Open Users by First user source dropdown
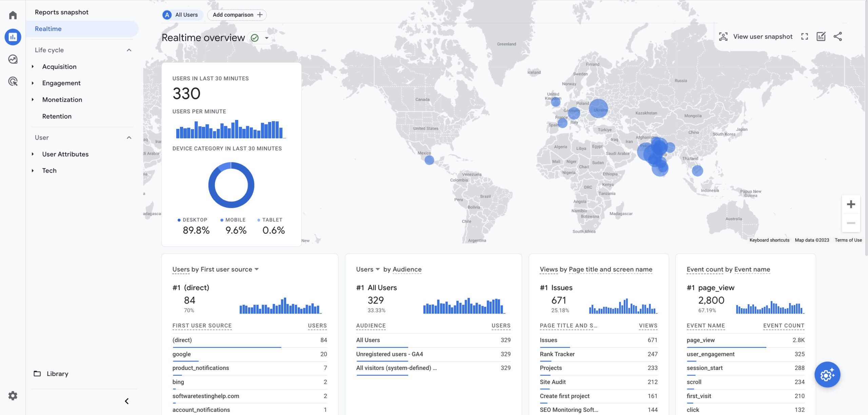868x415 pixels. [256, 269]
